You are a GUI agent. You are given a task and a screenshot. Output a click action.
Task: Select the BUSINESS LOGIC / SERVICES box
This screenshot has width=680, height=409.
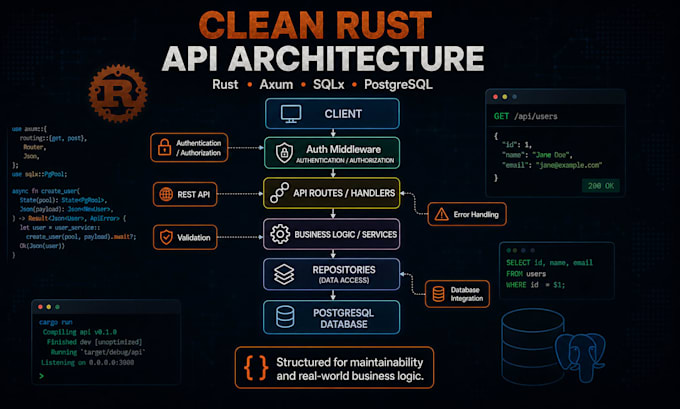(x=332, y=234)
